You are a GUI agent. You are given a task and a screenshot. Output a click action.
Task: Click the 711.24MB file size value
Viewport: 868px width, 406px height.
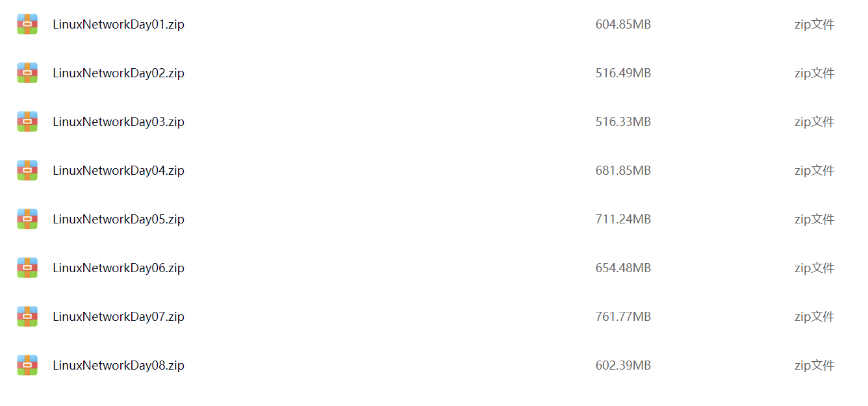click(622, 220)
